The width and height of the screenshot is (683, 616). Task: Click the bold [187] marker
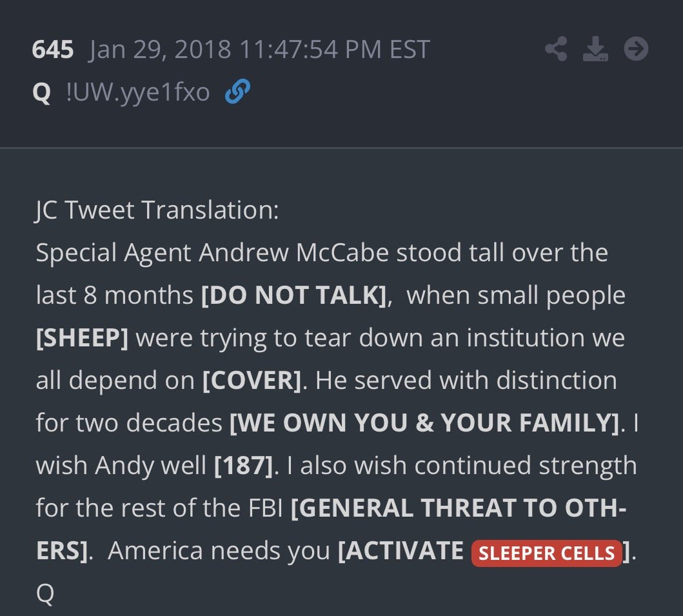(x=243, y=466)
